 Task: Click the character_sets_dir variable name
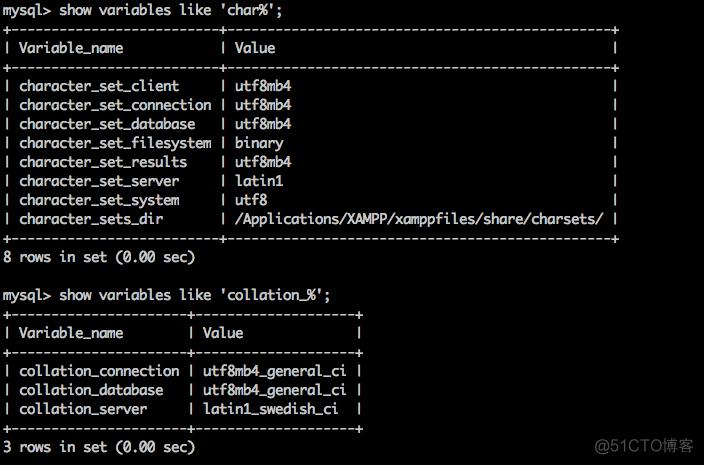click(91, 219)
